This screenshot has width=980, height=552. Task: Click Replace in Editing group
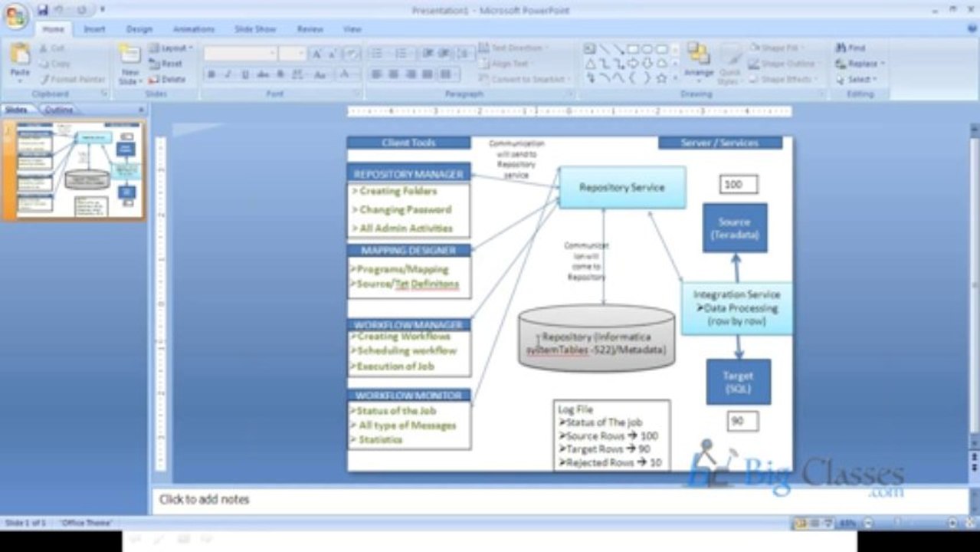tap(860, 64)
